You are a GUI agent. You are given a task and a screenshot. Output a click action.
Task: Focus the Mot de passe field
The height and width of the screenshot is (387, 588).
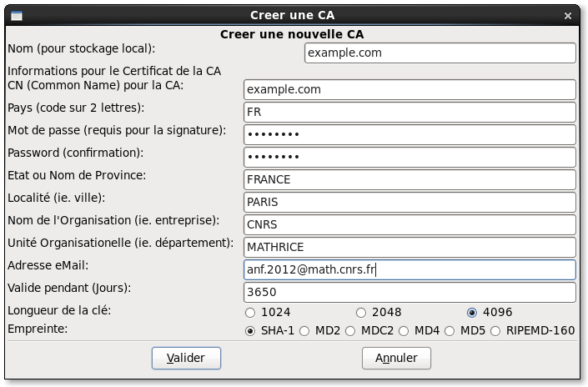(410, 134)
